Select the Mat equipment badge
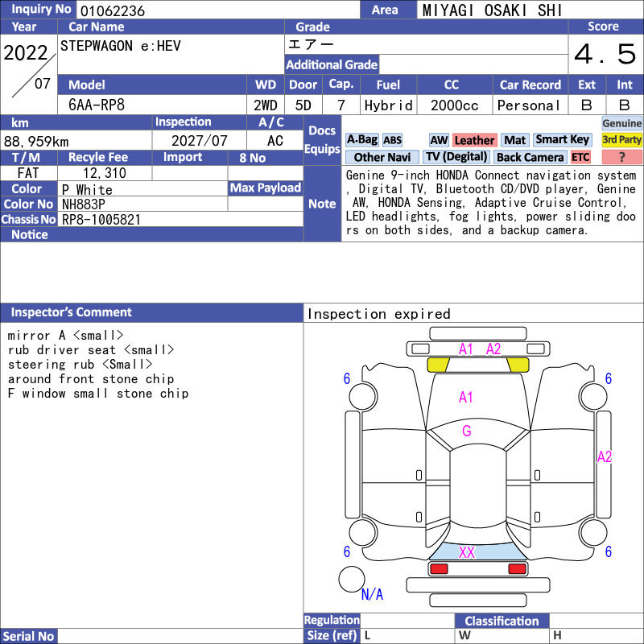The width and height of the screenshot is (644, 644). click(x=514, y=140)
